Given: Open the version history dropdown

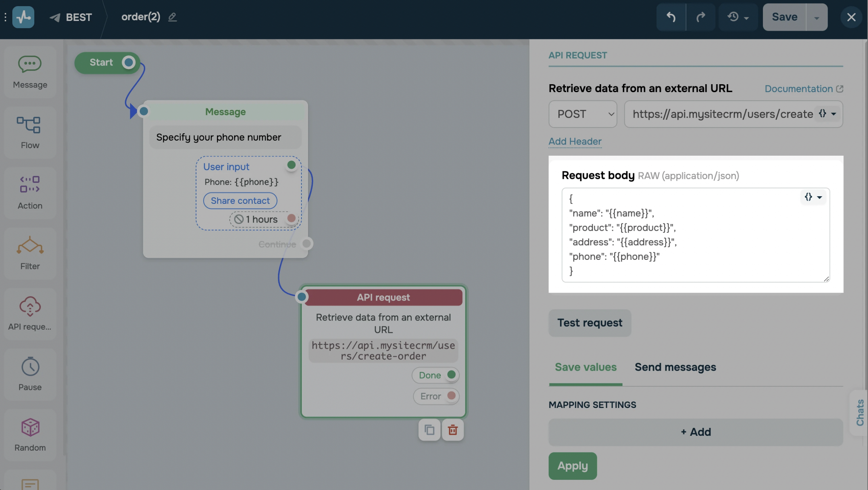Looking at the screenshot, I should pyautogui.click(x=738, y=17).
